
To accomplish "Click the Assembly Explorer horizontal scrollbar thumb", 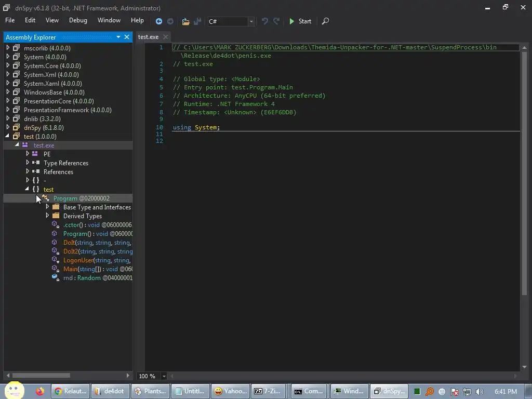I will [x=41, y=375].
